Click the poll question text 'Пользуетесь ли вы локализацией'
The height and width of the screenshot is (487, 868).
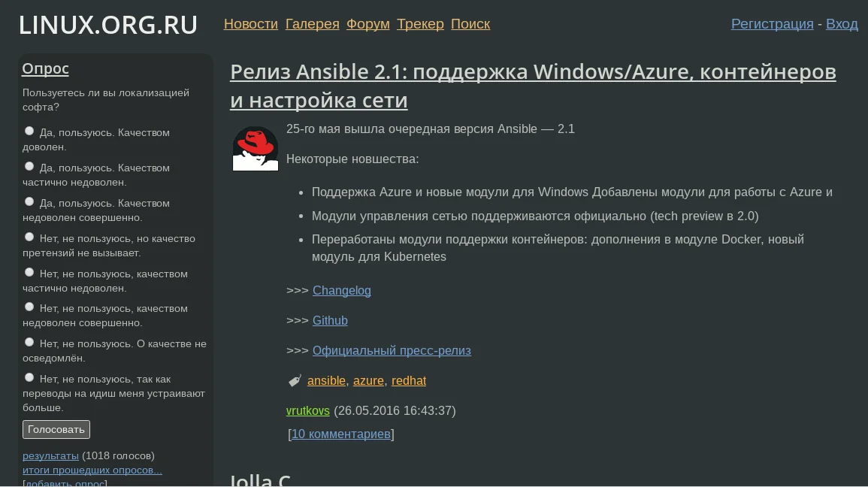106,100
